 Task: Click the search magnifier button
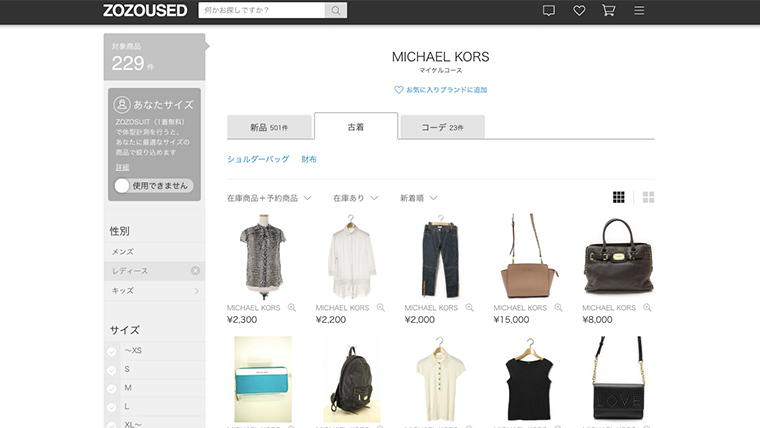click(336, 10)
